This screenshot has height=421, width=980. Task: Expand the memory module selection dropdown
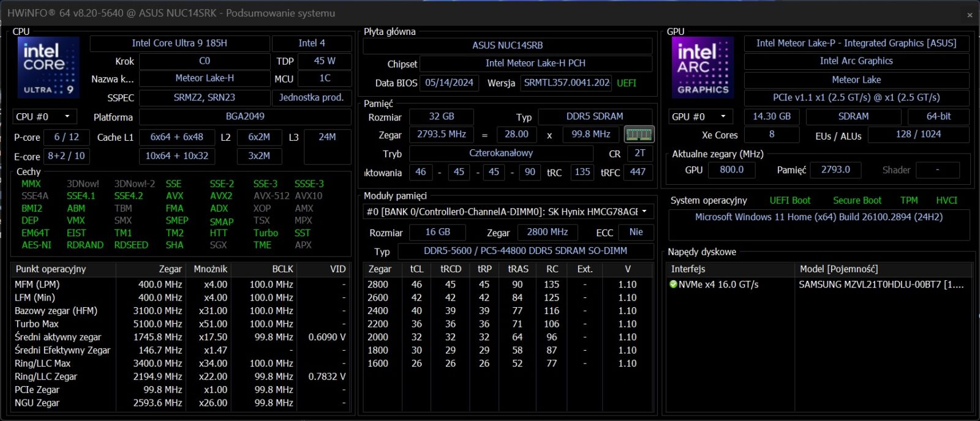644,212
